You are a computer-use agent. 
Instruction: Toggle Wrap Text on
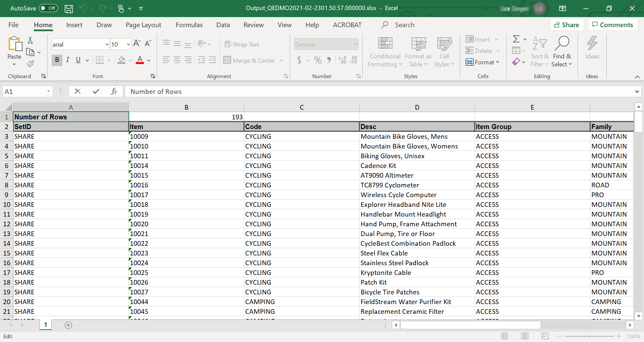242,44
